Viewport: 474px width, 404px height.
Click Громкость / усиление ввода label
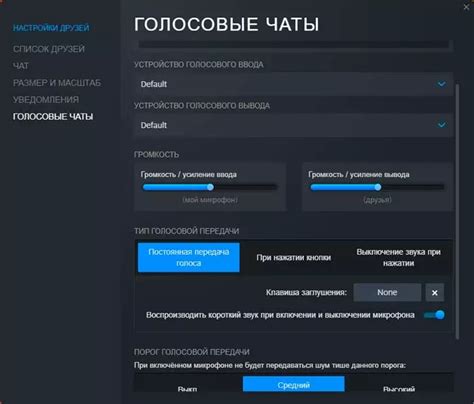click(189, 175)
